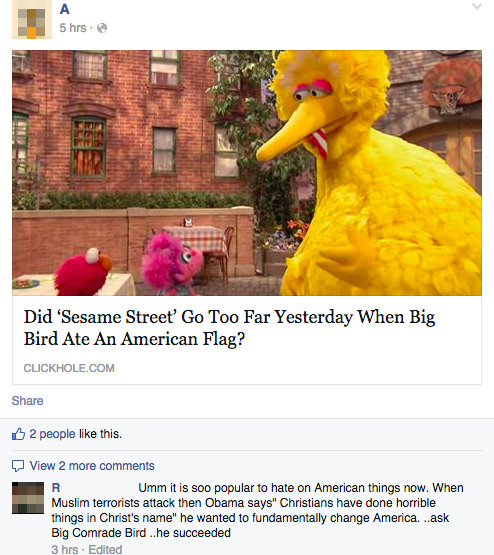This screenshot has width=494, height=555.
Task: Click R's comment text about Obama
Action: pyautogui.click(x=257, y=510)
